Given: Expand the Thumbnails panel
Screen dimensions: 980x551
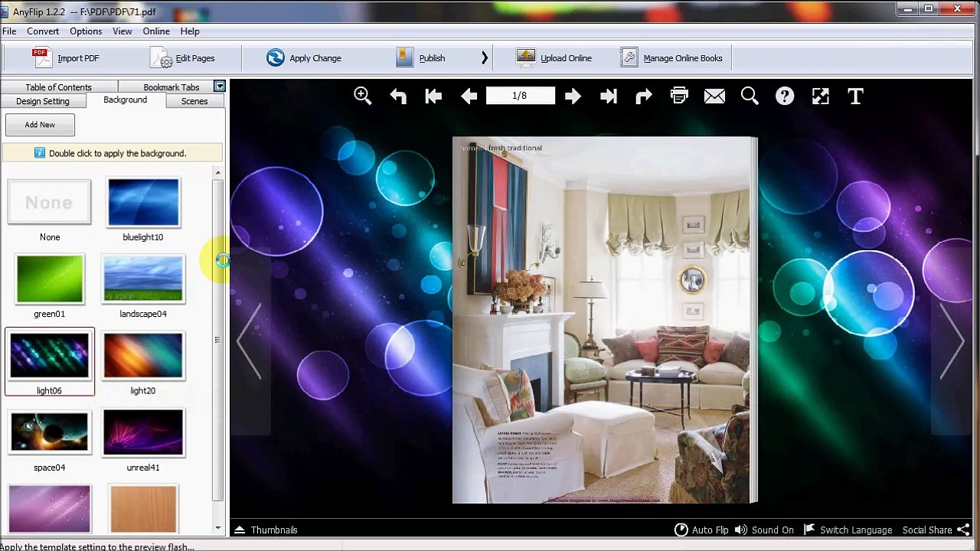Looking at the screenshot, I should tap(266, 530).
